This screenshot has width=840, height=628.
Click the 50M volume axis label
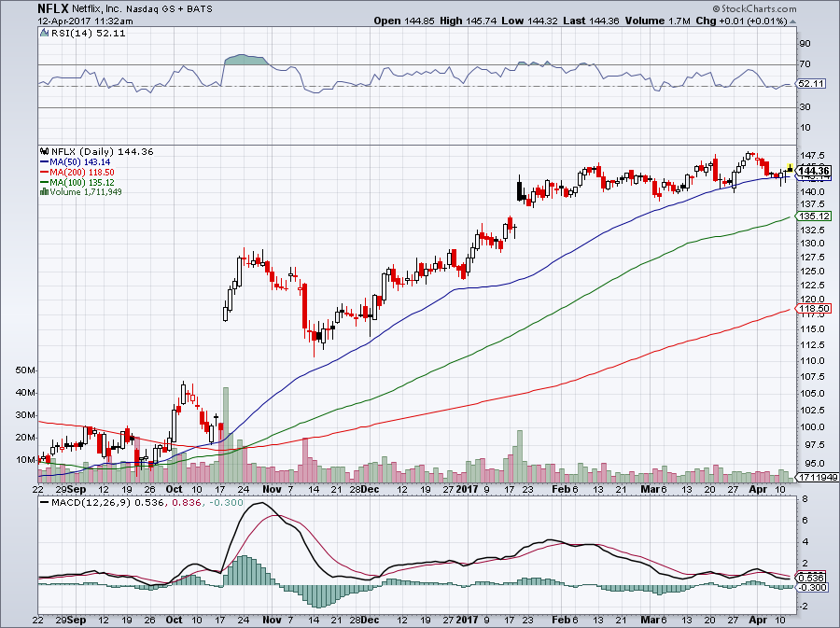coord(26,370)
